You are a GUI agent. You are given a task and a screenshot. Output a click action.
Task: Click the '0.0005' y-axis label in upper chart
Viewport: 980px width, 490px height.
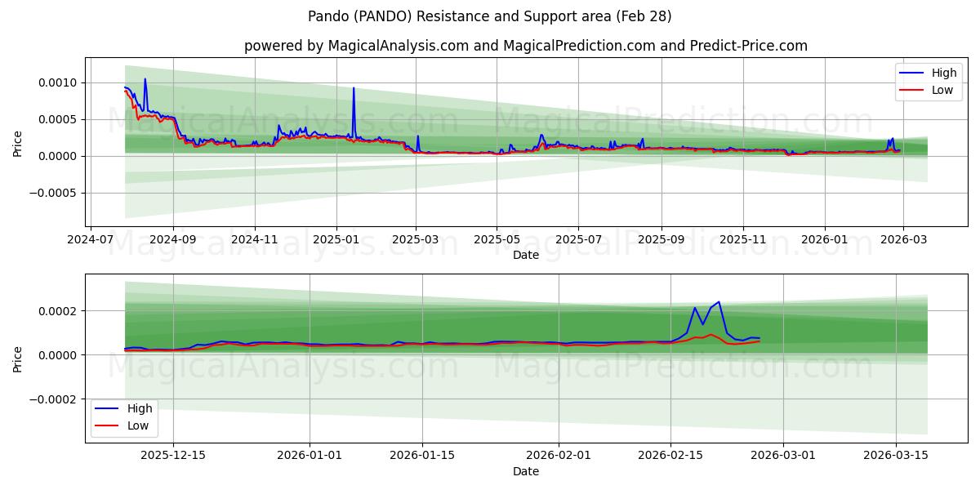click(60, 119)
